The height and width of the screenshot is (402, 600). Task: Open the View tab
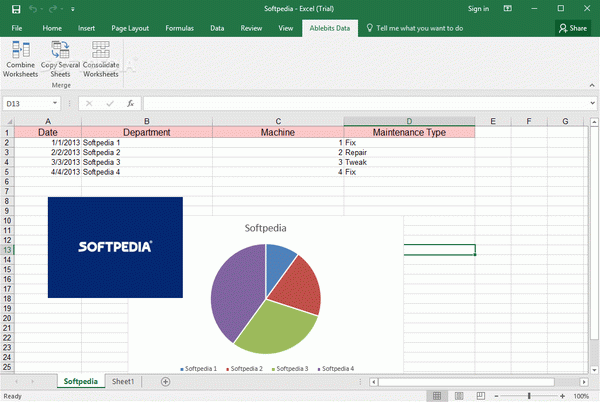[285, 28]
